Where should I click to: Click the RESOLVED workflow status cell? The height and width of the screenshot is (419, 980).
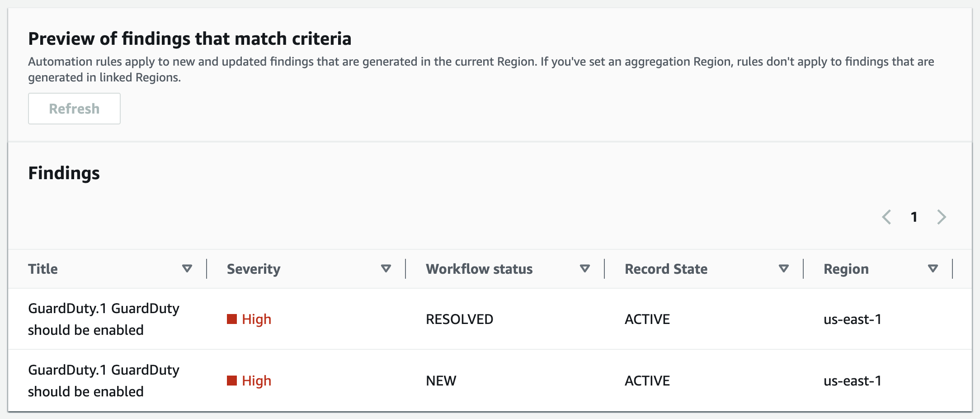tap(459, 319)
